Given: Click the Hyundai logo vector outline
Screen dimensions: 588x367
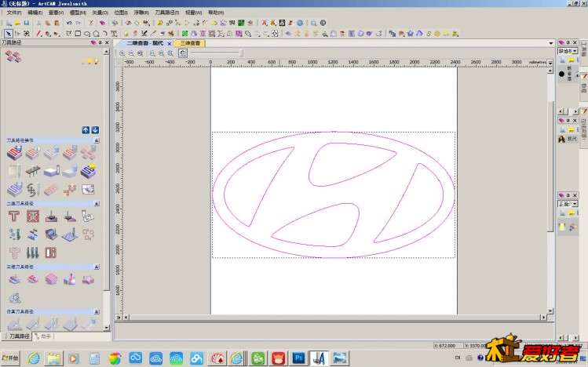Looking at the screenshot, I should pyautogui.click(x=334, y=194).
